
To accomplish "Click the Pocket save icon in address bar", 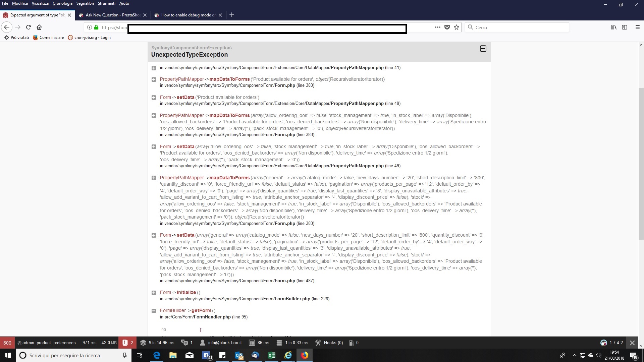I will pyautogui.click(x=447, y=27).
